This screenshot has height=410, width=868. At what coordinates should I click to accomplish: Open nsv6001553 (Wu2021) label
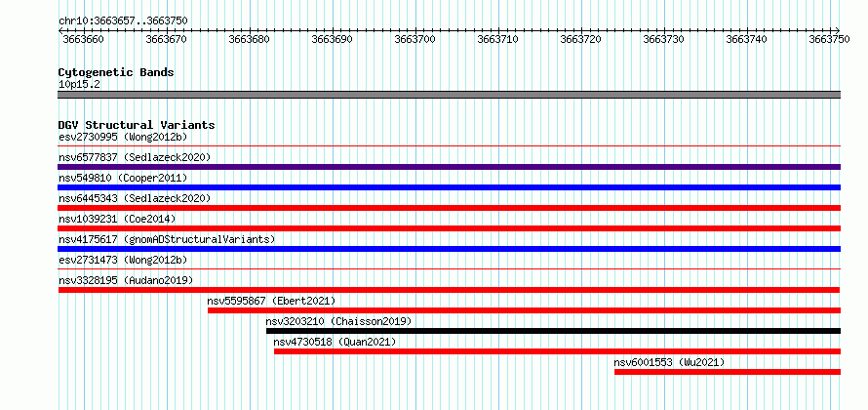pyautogui.click(x=669, y=362)
